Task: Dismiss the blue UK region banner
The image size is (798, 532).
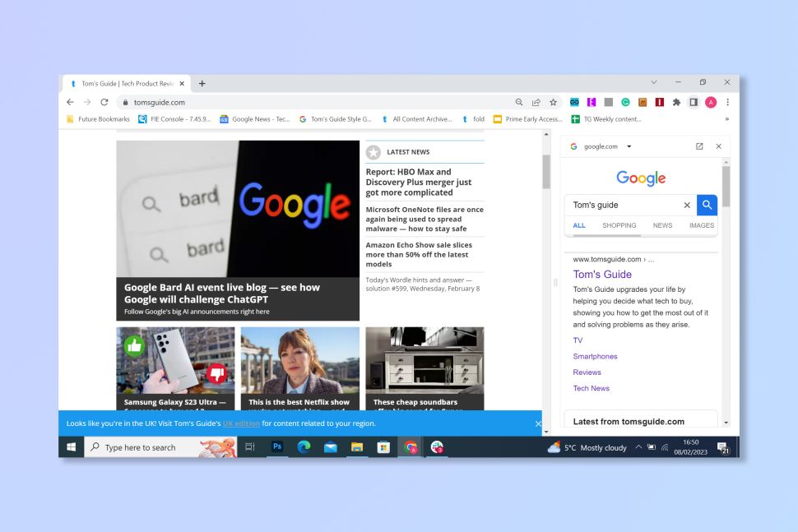Action: (x=538, y=423)
